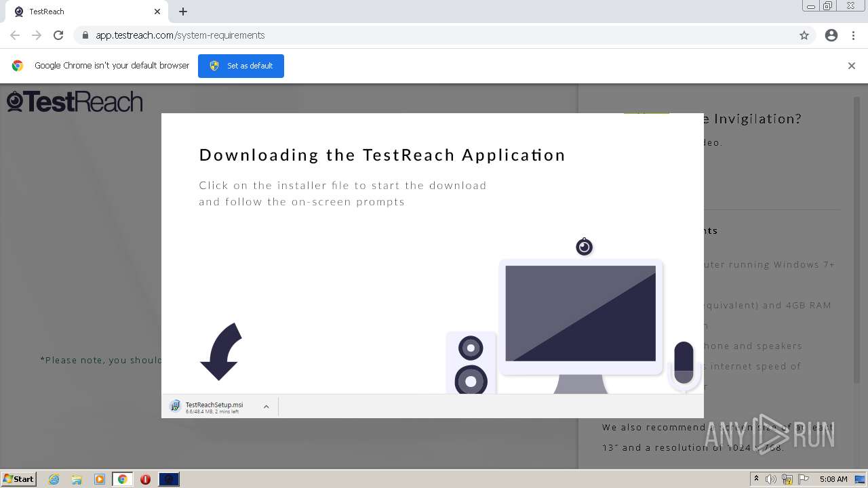
Task: Click the volume speaker tray icon
Action: 771,479
